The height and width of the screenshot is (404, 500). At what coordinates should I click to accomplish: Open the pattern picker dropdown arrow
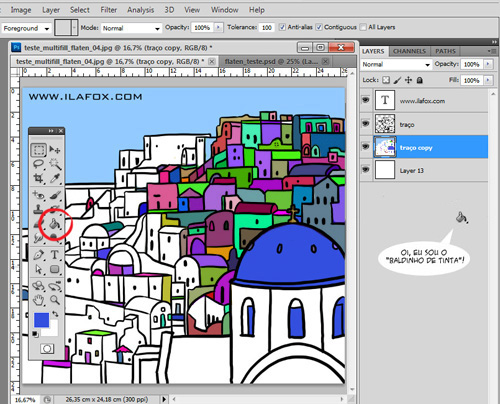pos(74,27)
